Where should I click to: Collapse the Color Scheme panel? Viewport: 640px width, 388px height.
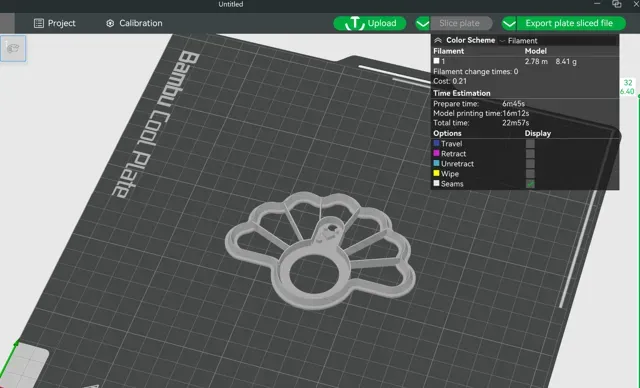click(438, 40)
